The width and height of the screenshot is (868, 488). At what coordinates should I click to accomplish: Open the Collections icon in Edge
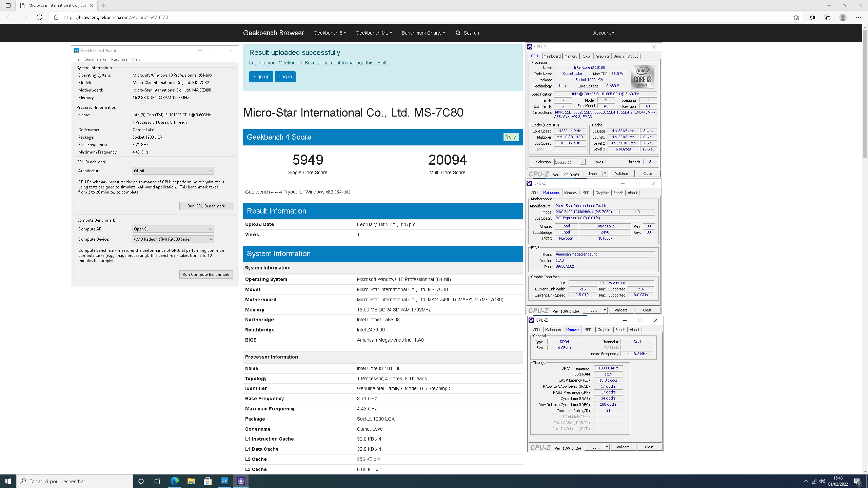point(827,17)
